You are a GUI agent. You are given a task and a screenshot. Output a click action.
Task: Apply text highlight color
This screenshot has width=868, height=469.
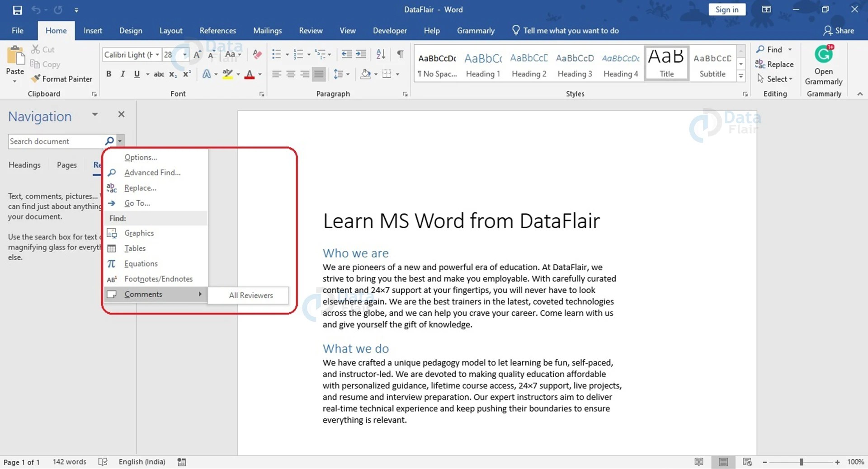click(228, 74)
